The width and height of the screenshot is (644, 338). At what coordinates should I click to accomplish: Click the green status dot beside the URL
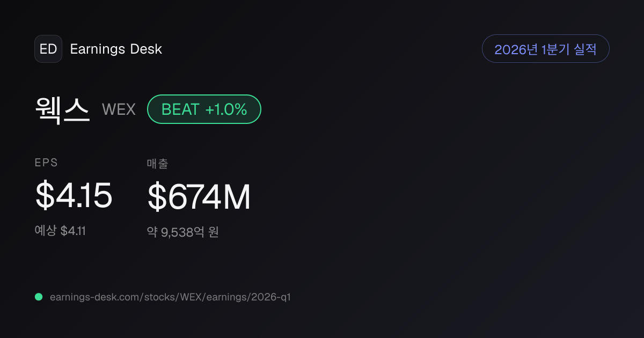coord(39,297)
